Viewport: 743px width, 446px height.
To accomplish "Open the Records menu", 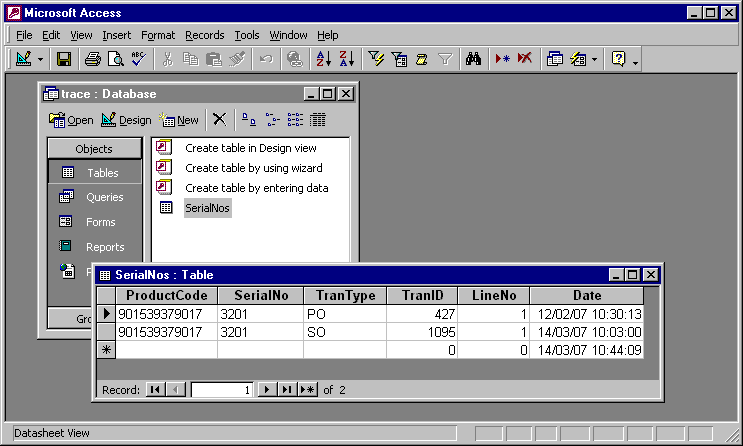I will [205, 35].
